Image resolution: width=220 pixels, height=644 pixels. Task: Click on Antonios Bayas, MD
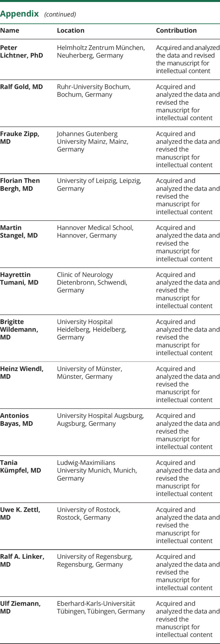[17, 419]
